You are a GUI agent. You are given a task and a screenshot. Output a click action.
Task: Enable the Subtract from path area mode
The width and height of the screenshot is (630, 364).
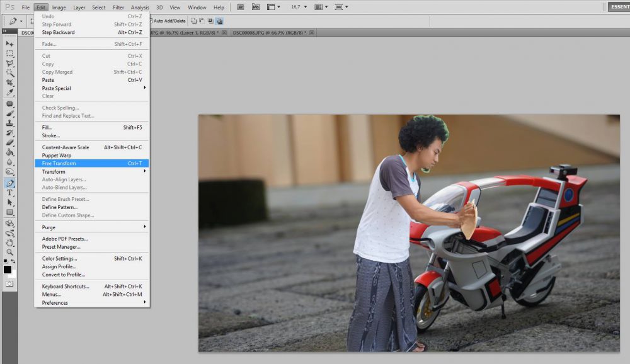(201, 21)
